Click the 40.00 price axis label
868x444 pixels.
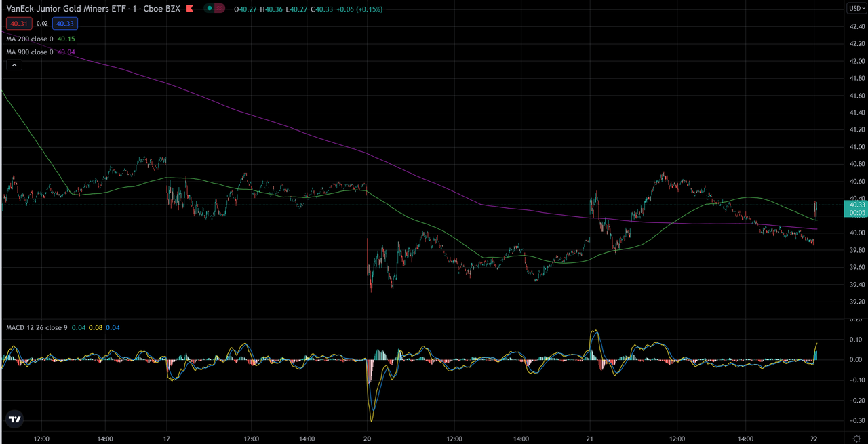pyautogui.click(x=856, y=233)
